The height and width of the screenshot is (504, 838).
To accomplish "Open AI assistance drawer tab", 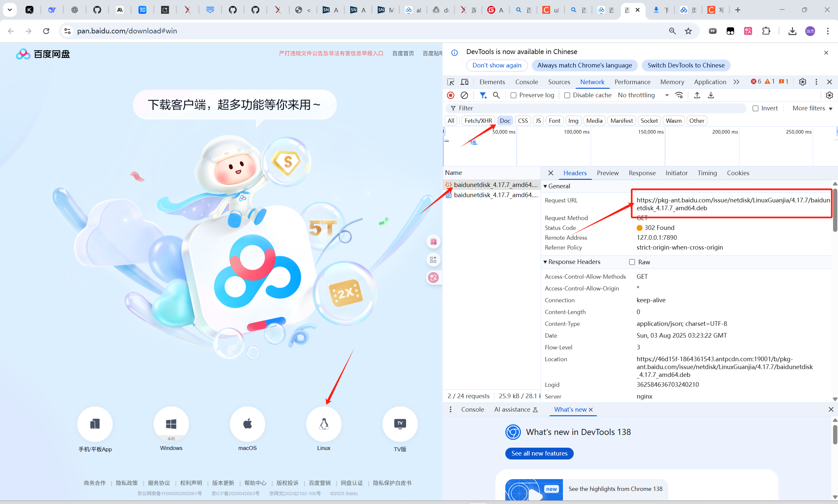I will (x=516, y=410).
